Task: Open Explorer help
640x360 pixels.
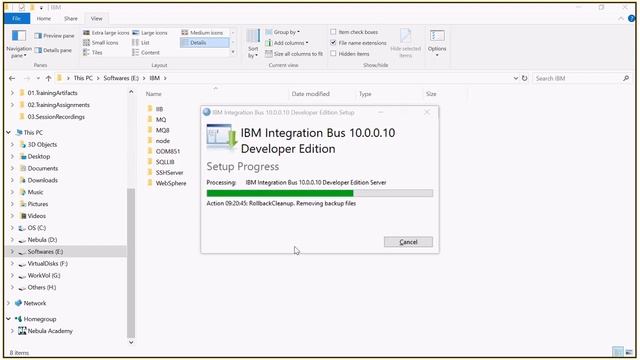Action: [x=631, y=18]
